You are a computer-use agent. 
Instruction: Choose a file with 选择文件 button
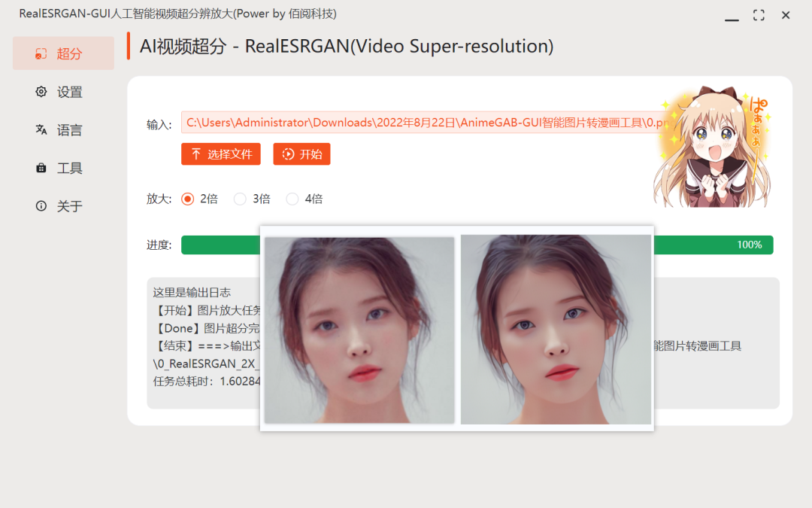(220, 154)
